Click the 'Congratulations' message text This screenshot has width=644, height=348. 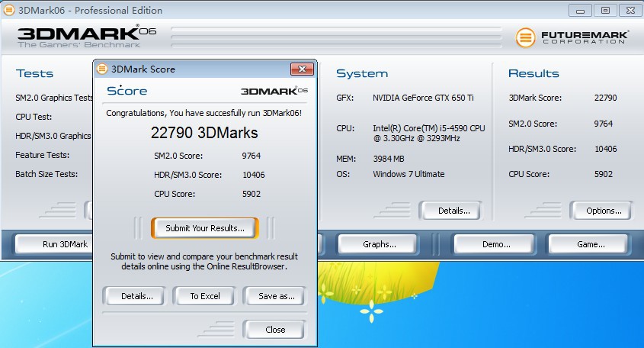203,113
